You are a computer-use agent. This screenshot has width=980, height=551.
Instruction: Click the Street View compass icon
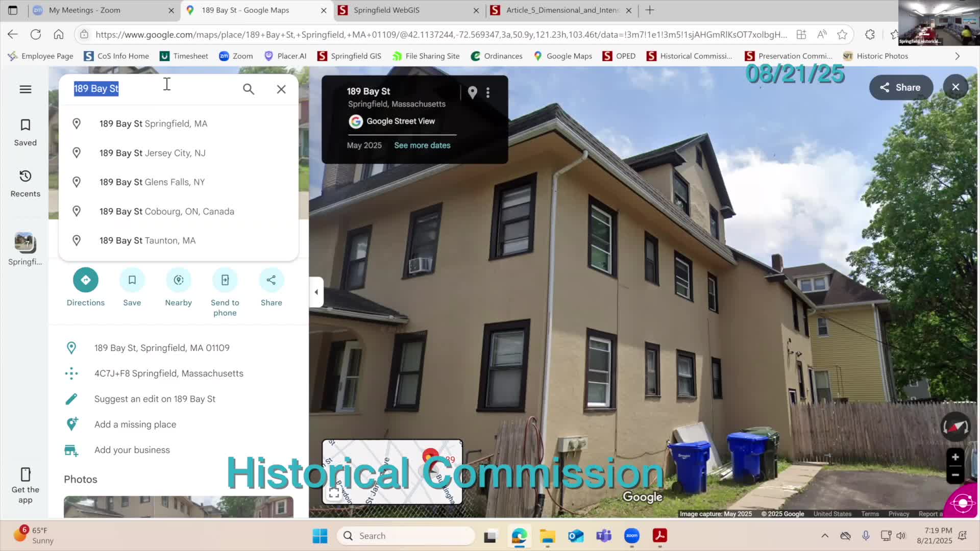[955, 427]
